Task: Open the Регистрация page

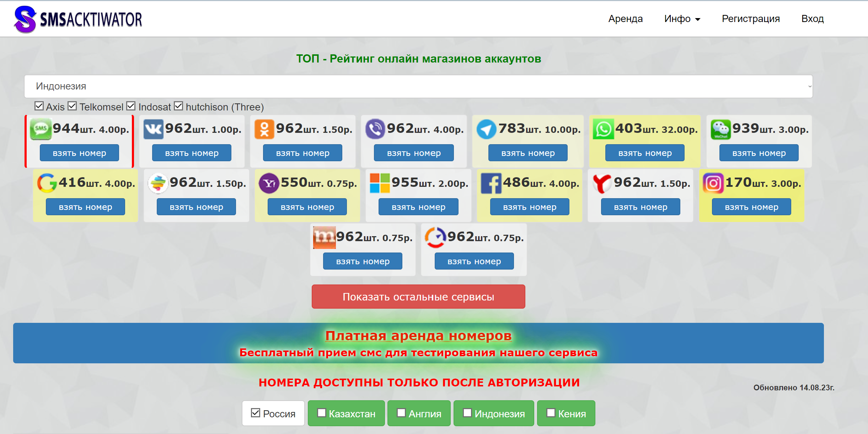Action: [751, 19]
